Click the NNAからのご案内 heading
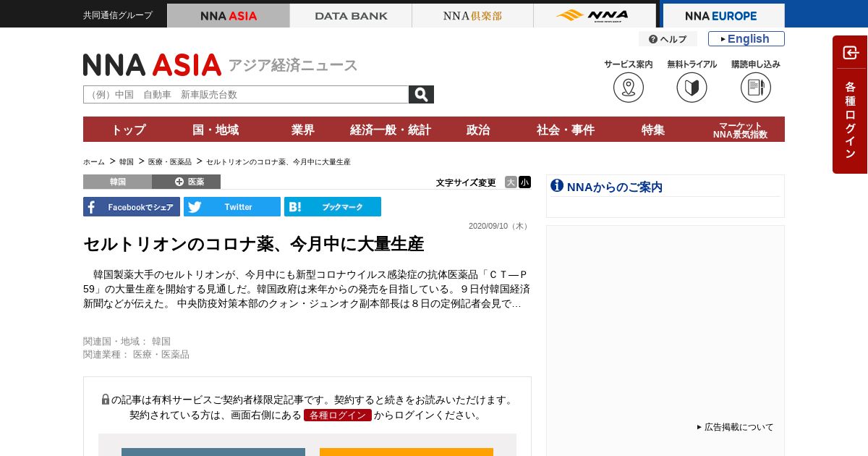This screenshot has height=456, width=868. click(615, 187)
